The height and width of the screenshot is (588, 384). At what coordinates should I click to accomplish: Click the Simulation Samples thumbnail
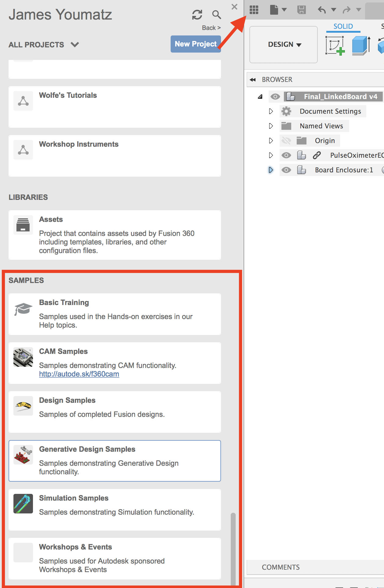[x=23, y=504]
